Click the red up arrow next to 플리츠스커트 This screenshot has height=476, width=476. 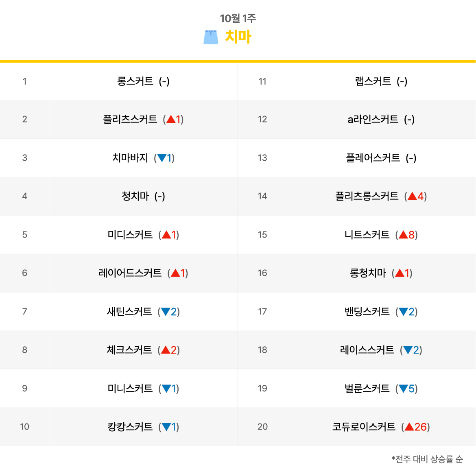pyautogui.click(x=171, y=119)
